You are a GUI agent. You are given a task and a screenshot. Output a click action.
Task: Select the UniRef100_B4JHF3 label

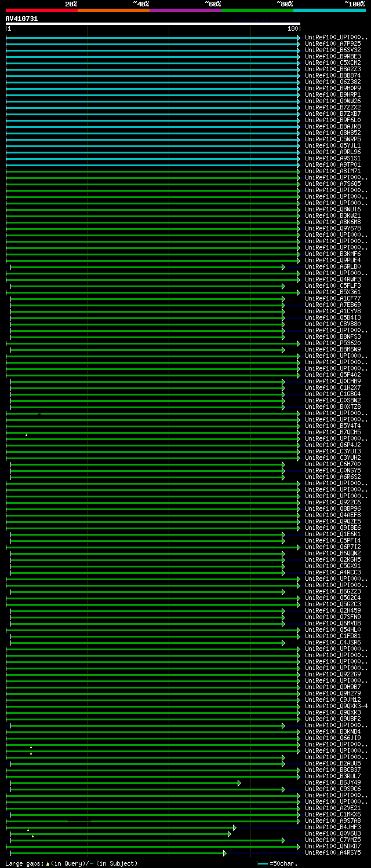pos(333,827)
